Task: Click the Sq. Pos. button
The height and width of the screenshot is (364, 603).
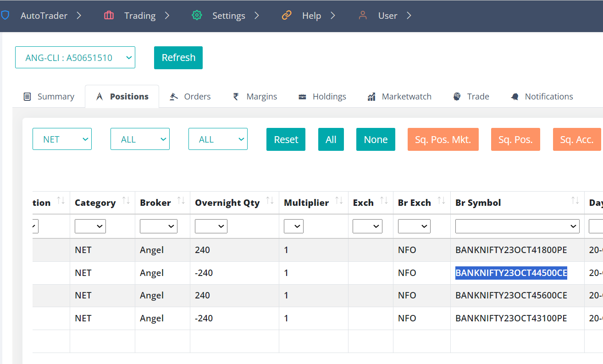Action: point(515,139)
